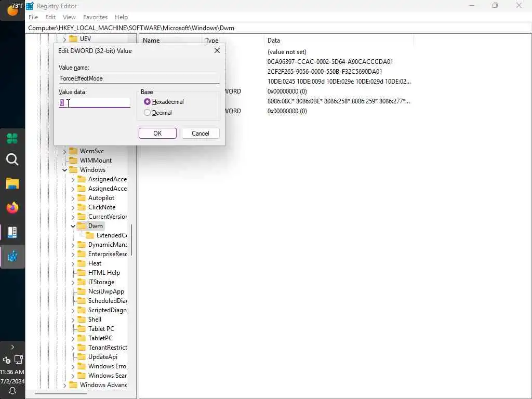The image size is (532, 399).
Task: Launch Firefox from the taskbar
Action: coord(12,208)
